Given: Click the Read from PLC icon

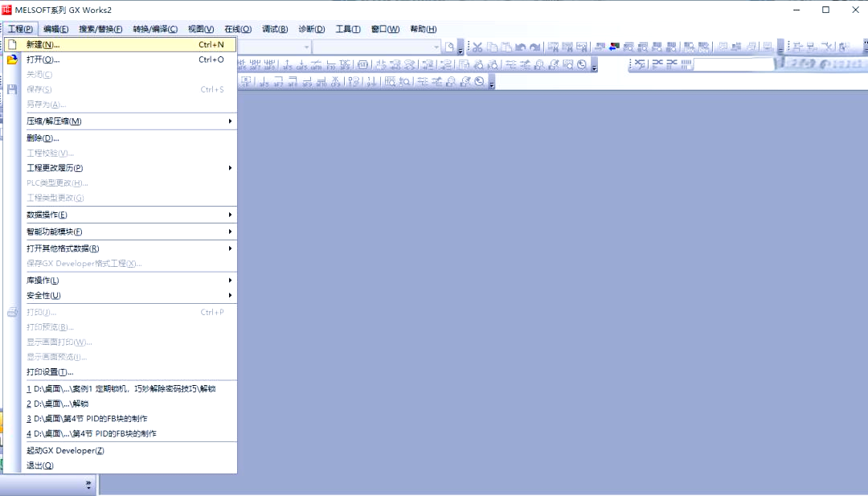Looking at the screenshot, I should (x=600, y=47).
